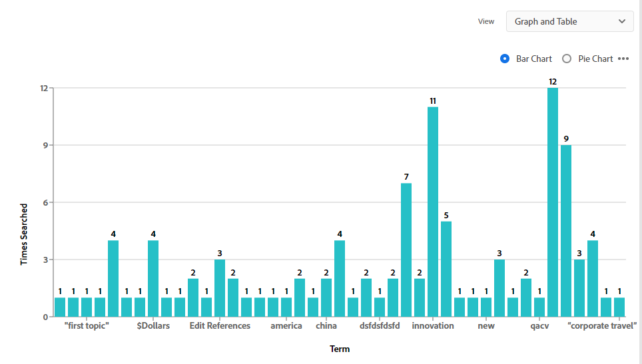642x364 pixels.
Task: Select the "dsfdsfdsfd" axis label
Action: pos(380,326)
